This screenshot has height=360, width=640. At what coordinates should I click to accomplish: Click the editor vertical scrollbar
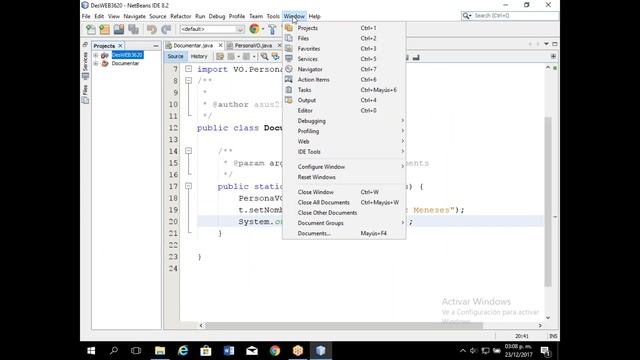click(x=548, y=202)
